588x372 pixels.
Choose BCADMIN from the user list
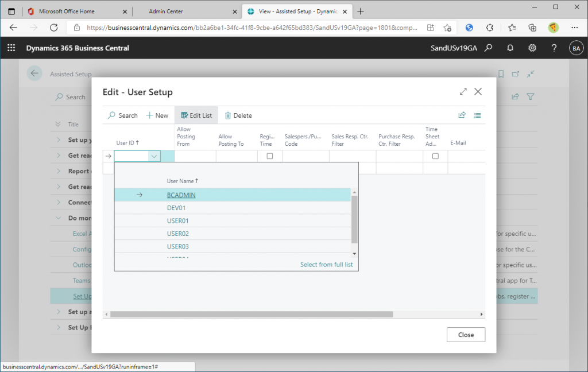pos(181,195)
